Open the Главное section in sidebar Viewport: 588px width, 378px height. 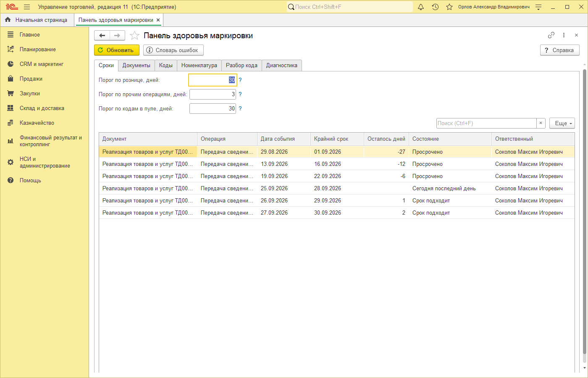(45, 34)
